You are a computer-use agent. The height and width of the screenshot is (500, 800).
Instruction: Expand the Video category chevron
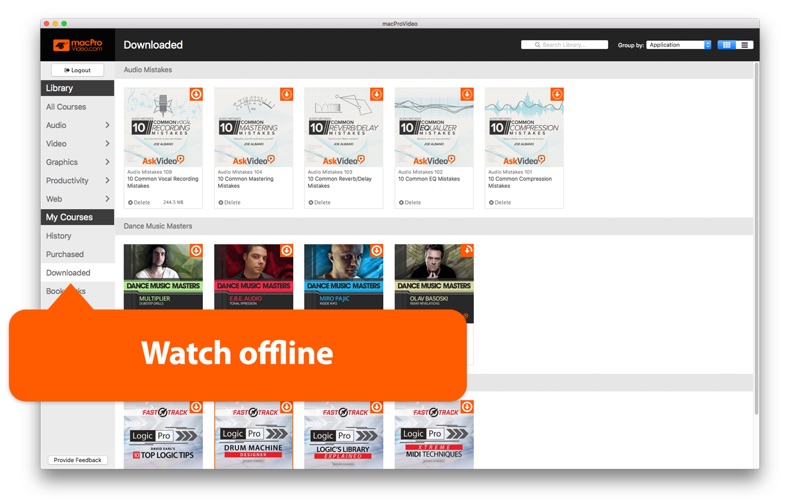coord(107,143)
